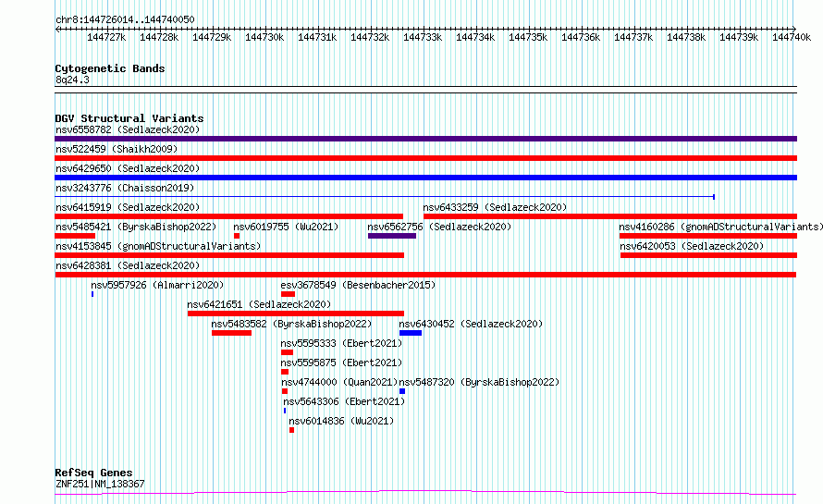
Task: Click the 8q24.3 cytogenetic band label
Action: click(x=72, y=80)
